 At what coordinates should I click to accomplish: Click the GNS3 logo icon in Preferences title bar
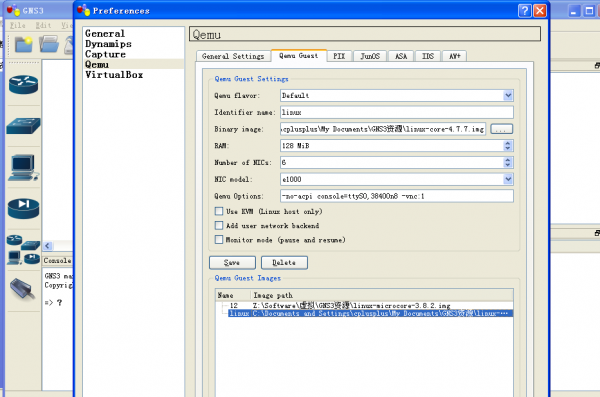(x=83, y=10)
